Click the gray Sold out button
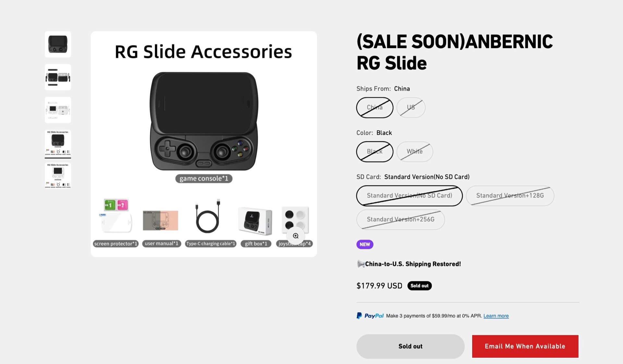623x364 pixels. pos(410,346)
